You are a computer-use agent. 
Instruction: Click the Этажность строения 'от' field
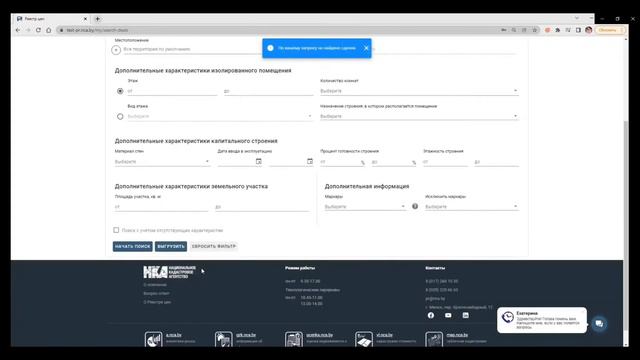[445, 162]
